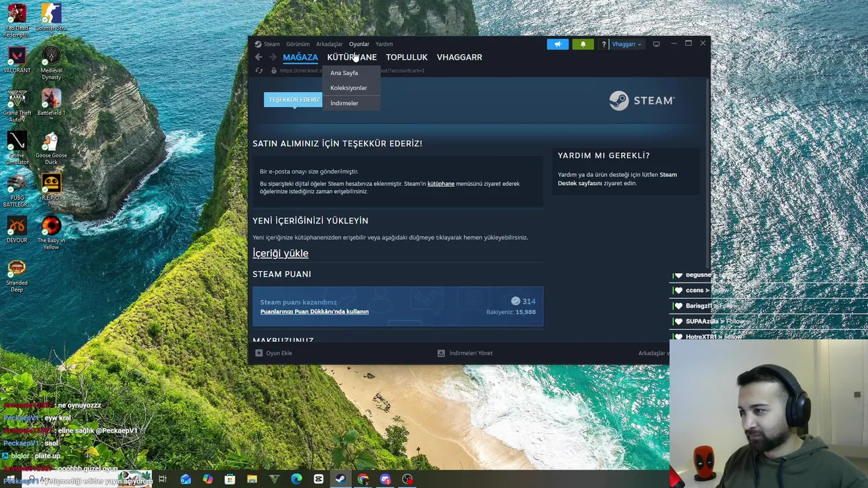This screenshot has width=868, height=488.
Task: Click the download icon beside İndirmeleri Yönet
Action: click(x=441, y=353)
